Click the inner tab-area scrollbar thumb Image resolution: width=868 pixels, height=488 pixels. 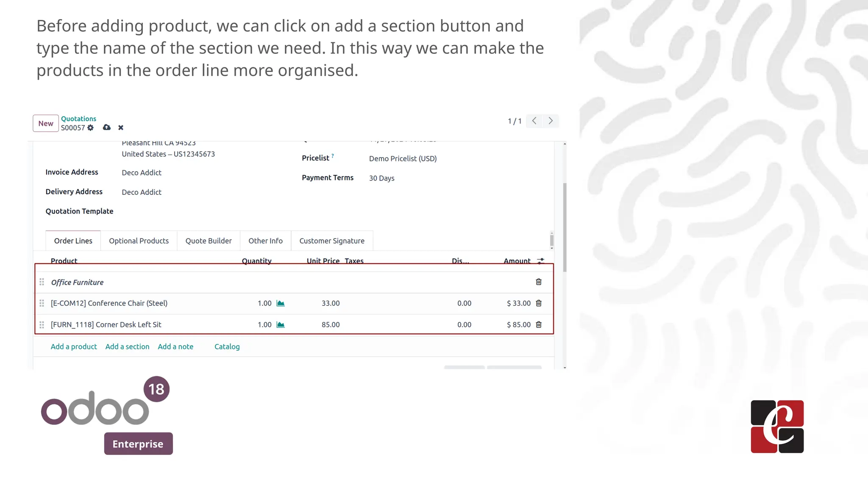551,240
